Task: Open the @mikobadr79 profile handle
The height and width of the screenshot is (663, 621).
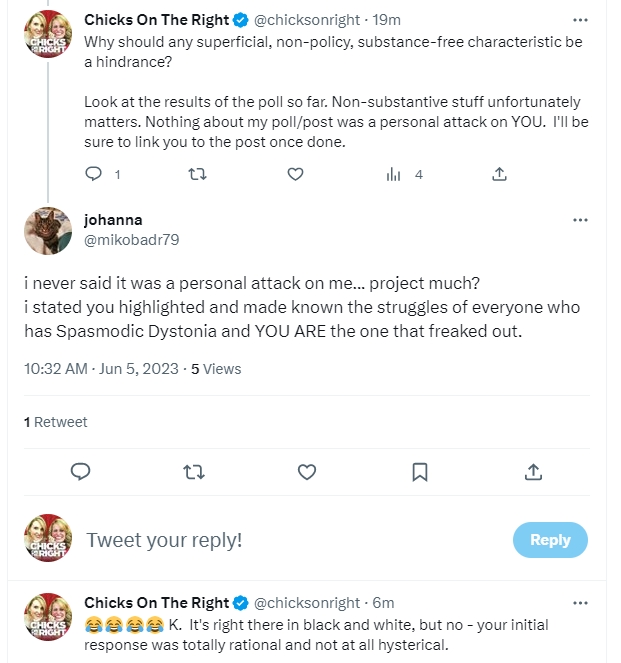Action: click(x=131, y=240)
